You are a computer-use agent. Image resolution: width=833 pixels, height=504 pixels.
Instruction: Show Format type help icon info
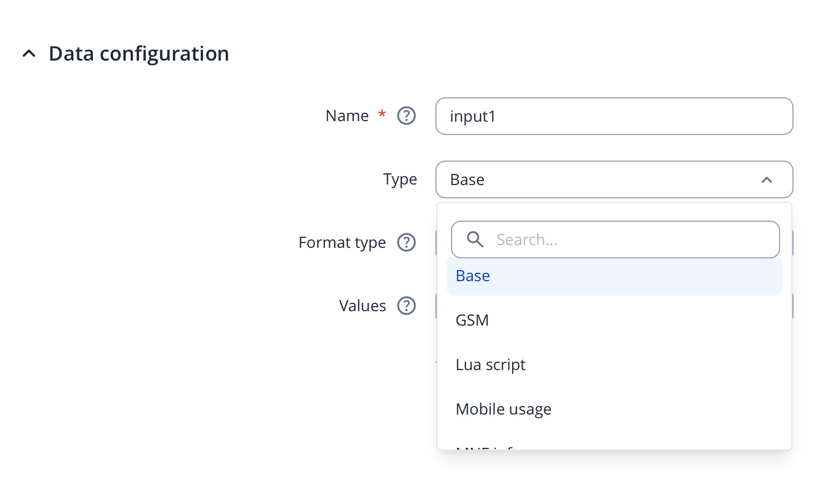point(406,242)
